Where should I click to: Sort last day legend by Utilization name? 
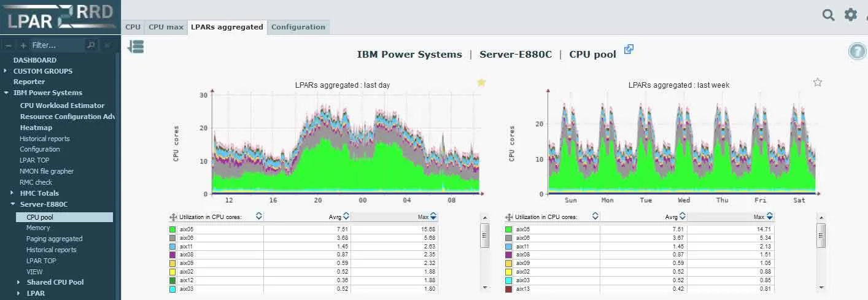pyautogui.click(x=259, y=216)
